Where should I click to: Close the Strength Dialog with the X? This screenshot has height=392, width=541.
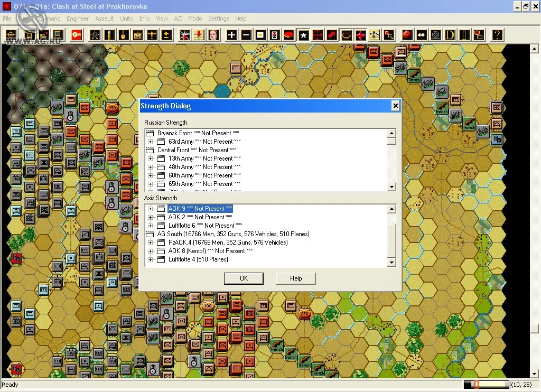click(x=395, y=106)
